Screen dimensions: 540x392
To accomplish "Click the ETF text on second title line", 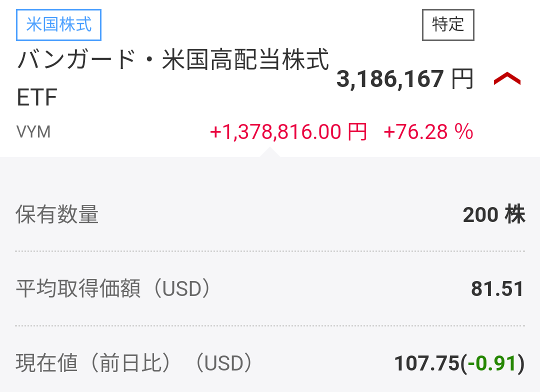I will point(37,98).
